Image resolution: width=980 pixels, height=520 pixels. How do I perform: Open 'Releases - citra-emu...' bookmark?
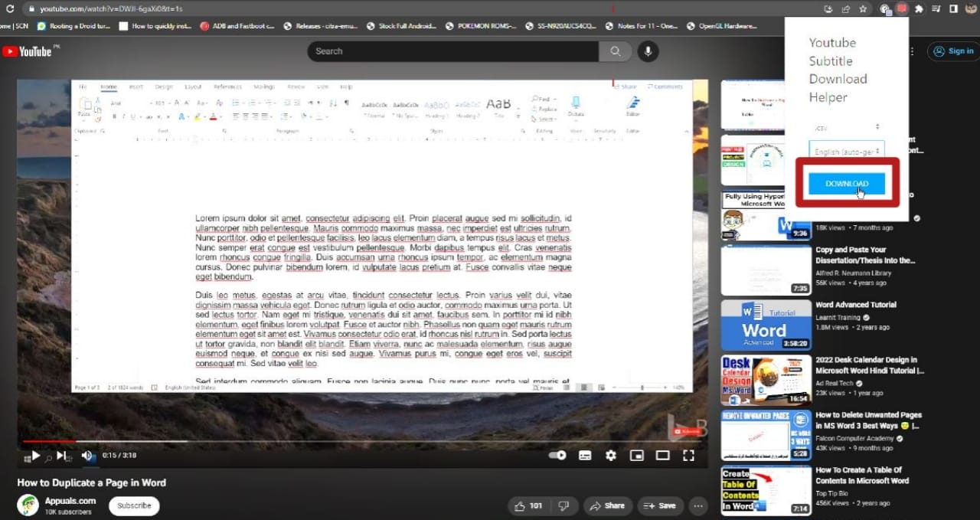coord(322,26)
